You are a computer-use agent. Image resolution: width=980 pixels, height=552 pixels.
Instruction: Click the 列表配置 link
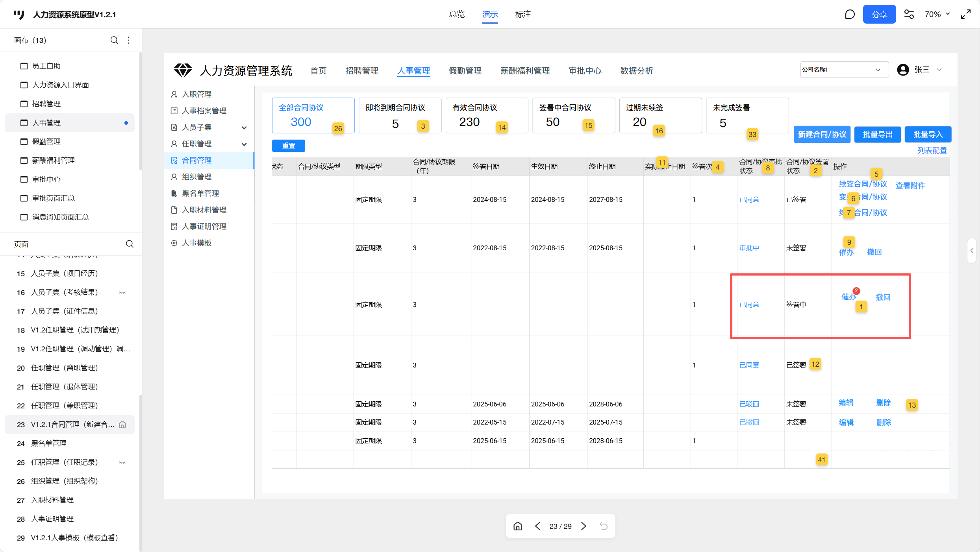(x=932, y=151)
